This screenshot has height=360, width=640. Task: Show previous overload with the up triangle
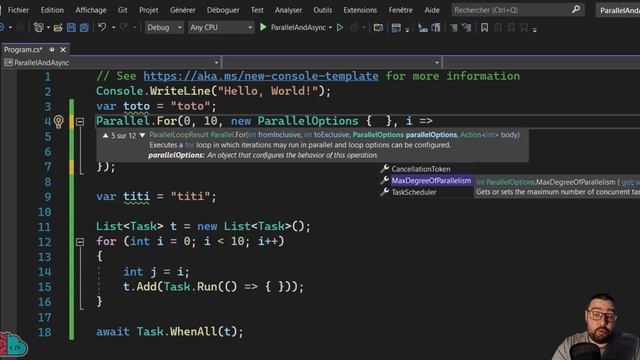click(x=105, y=135)
